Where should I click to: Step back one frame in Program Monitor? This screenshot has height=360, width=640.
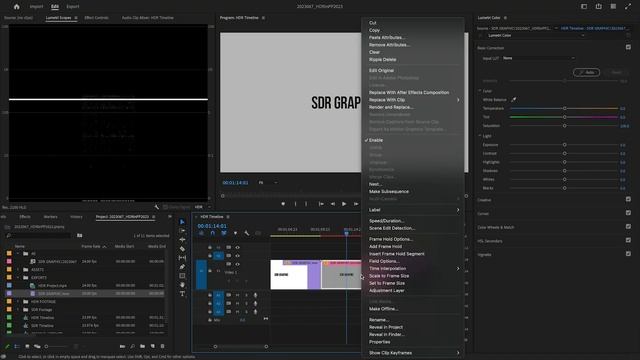click(x=333, y=204)
